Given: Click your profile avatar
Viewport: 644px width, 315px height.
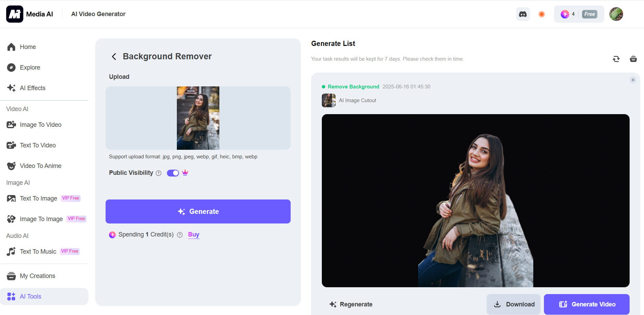Looking at the screenshot, I should 616,14.
